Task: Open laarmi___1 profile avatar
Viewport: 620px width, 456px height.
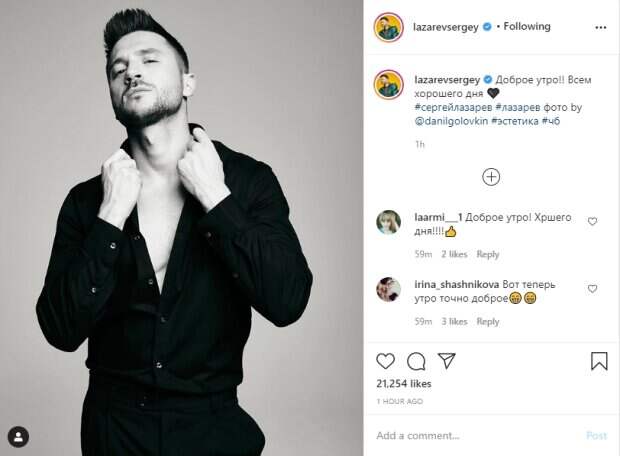Action: tap(390, 223)
